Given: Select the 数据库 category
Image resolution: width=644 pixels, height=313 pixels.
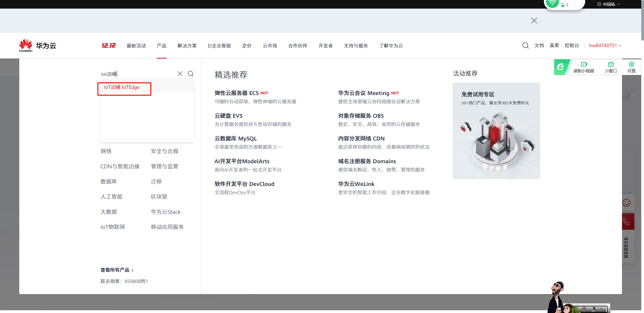Looking at the screenshot, I should click(109, 181).
